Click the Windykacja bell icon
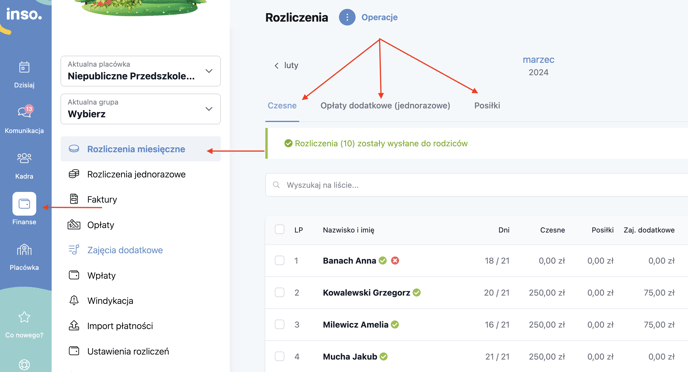Screen dimensions: 688x372 pos(74,300)
